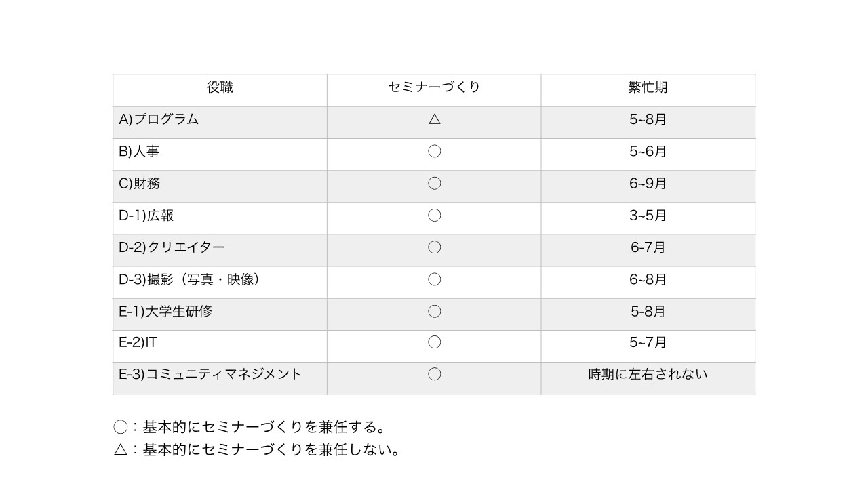Click the triangle legend text about 兼任しない
The width and height of the screenshot is (868, 488).
click(257, 449)
